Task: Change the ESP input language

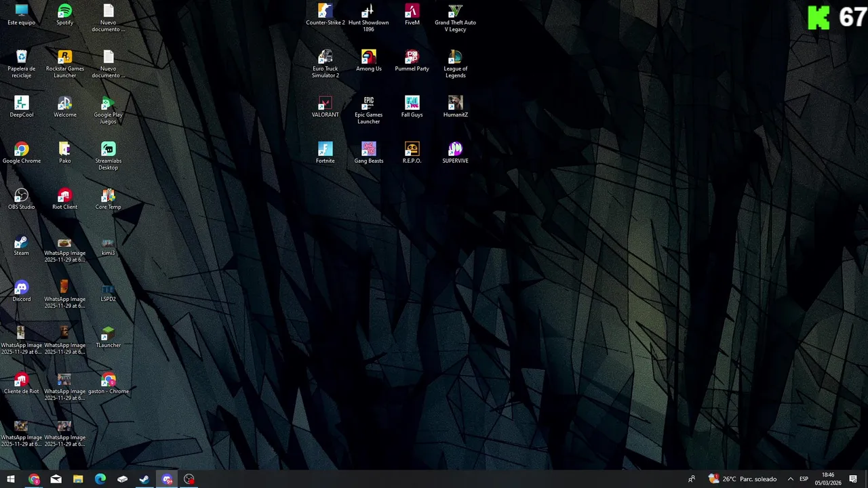Action: [804, 479]
